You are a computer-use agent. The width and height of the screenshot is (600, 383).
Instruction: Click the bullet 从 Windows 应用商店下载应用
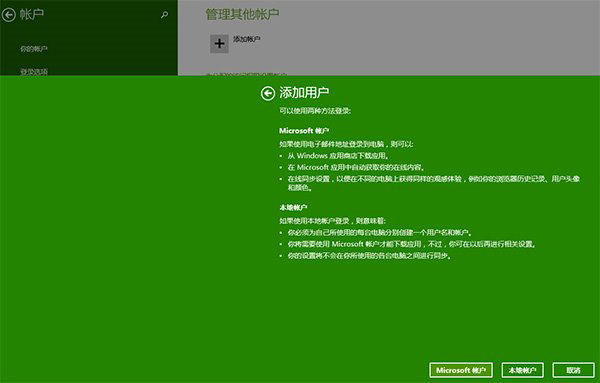tap(338, 156)
